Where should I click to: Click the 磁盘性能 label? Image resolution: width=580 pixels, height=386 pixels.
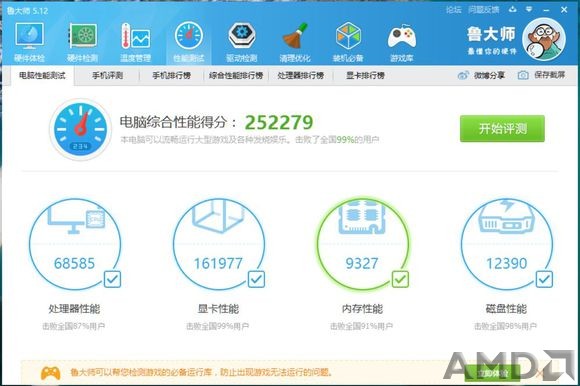(x=506, y=309)
